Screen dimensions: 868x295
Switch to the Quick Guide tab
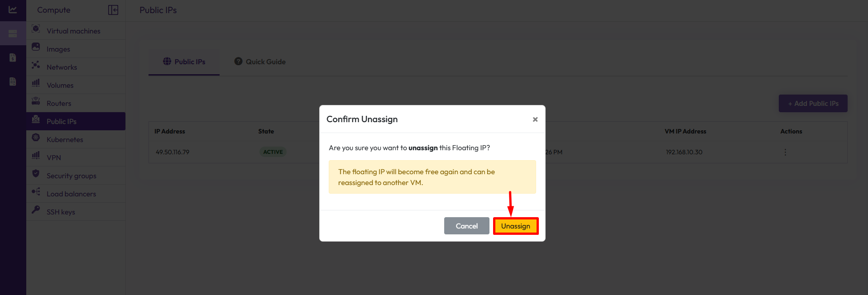[x=260, y=62]
